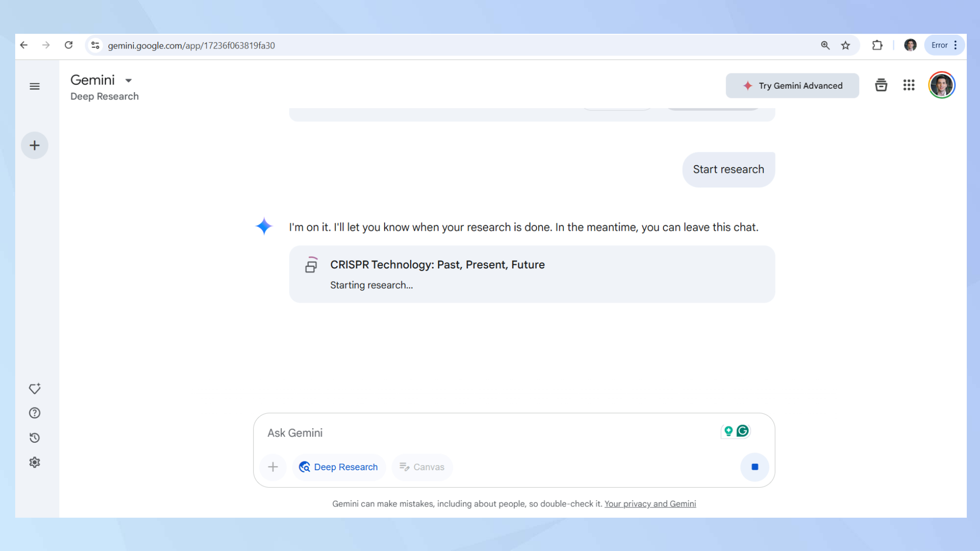Bookmark page with the star icon
Viewport: 980px width, 551px height.
tap(846, 46)
